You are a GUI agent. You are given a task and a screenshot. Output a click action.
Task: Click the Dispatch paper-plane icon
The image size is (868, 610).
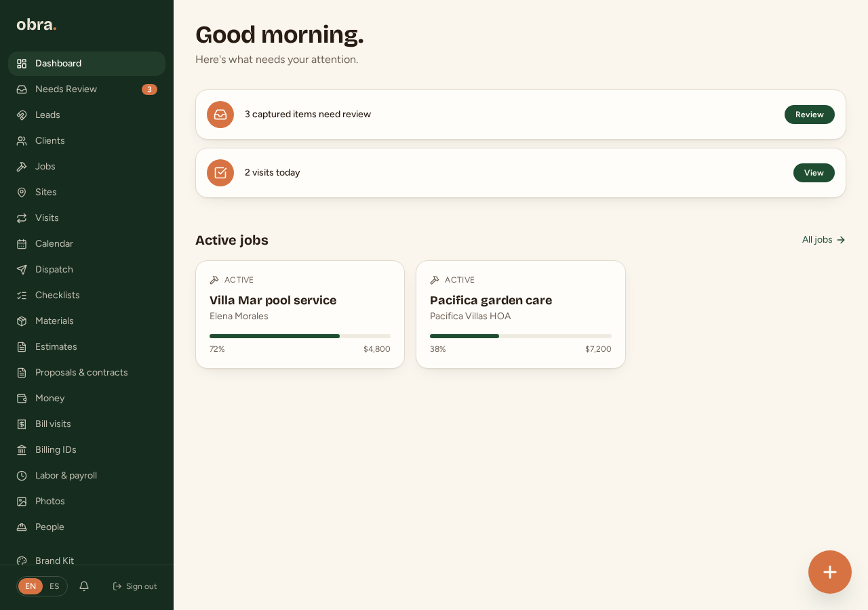[22, 270]
